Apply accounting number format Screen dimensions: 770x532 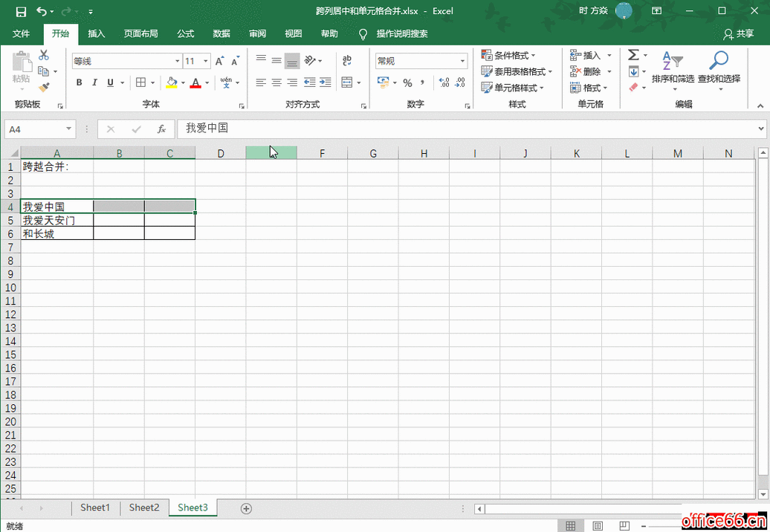click(383, 82)
